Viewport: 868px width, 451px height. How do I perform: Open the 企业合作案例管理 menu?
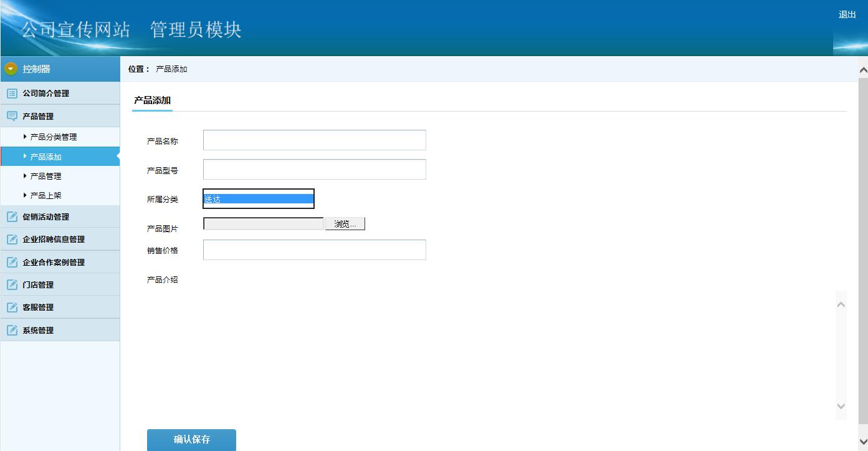[x=60, y=262]
